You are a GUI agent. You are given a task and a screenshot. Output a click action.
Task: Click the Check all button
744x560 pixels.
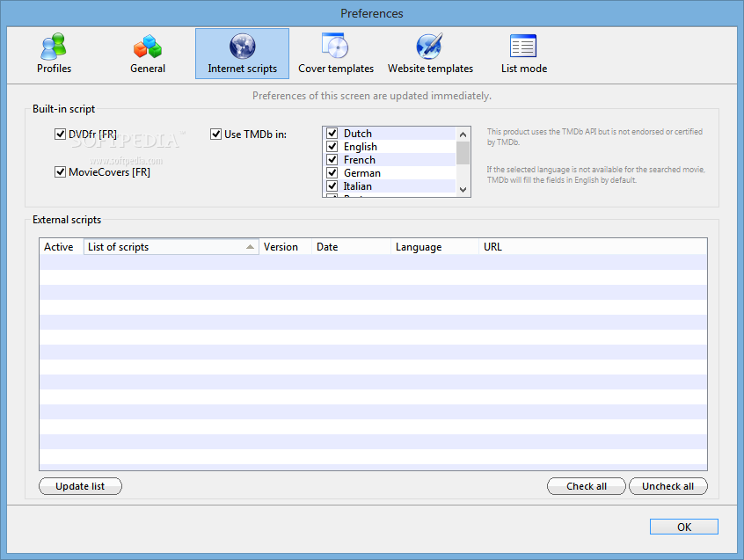(587, 486)
